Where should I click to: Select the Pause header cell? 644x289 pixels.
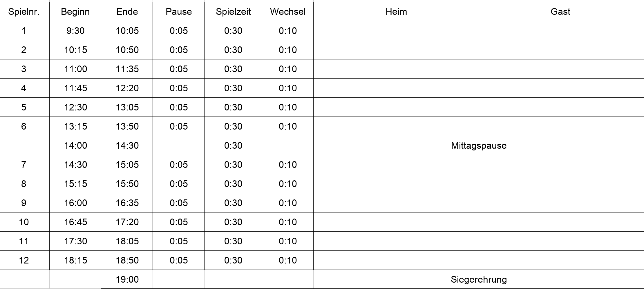click(x=179, y=12)
